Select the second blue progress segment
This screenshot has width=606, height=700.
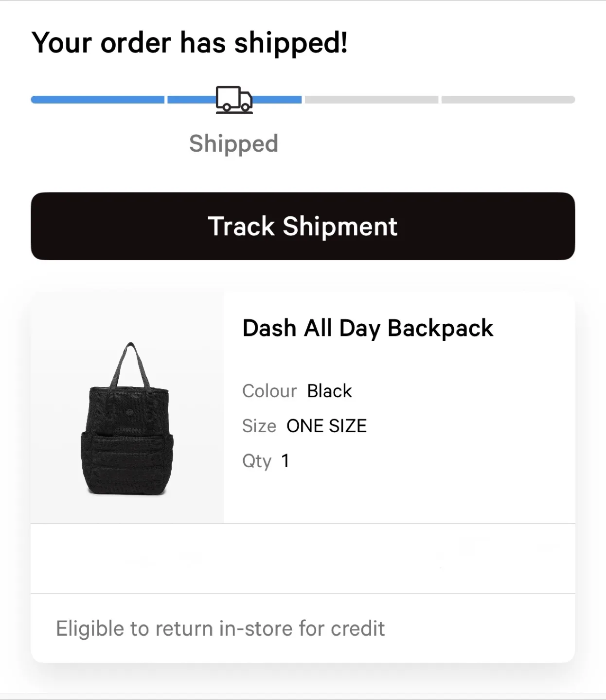(x=191, y=100)
